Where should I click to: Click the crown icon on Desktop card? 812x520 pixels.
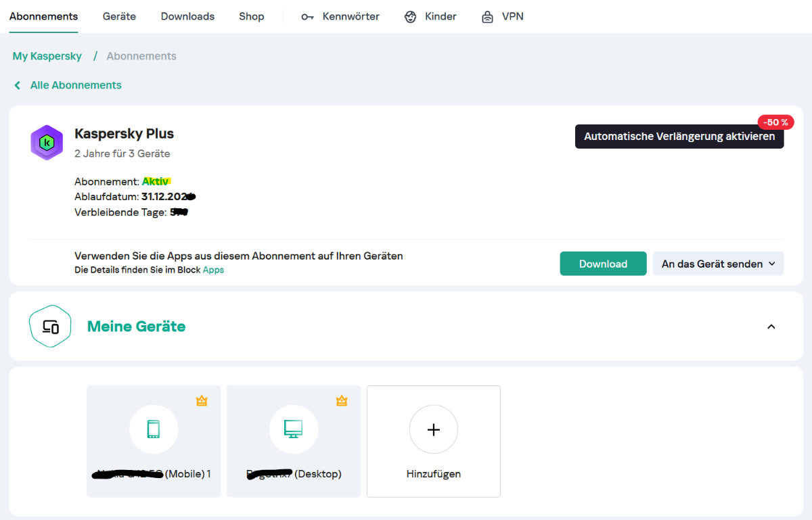pos(342,401)
